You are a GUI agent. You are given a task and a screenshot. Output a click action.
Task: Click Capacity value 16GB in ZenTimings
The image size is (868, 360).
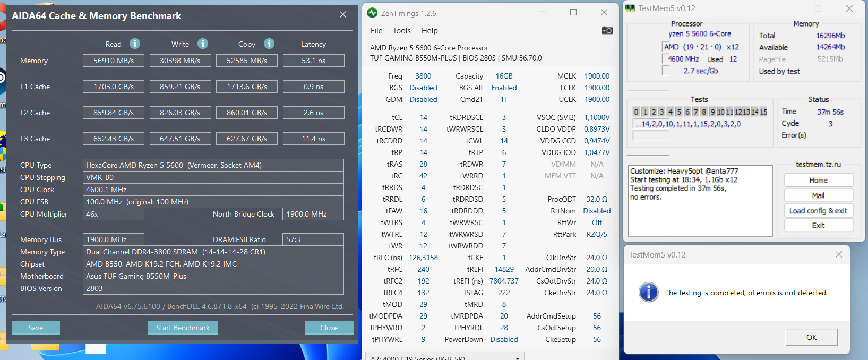pos(504,76)
